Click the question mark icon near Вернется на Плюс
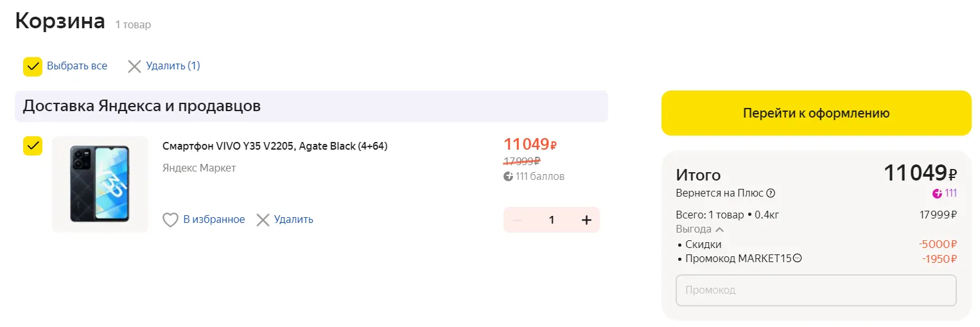The image size is (980, 327). pos(771,193)
